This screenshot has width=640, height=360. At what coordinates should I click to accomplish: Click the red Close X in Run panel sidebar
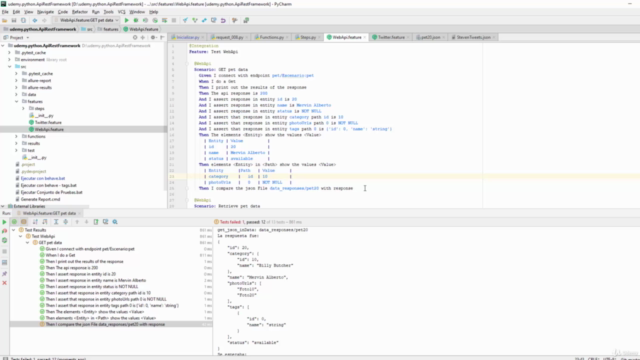[x=4, y=283]
